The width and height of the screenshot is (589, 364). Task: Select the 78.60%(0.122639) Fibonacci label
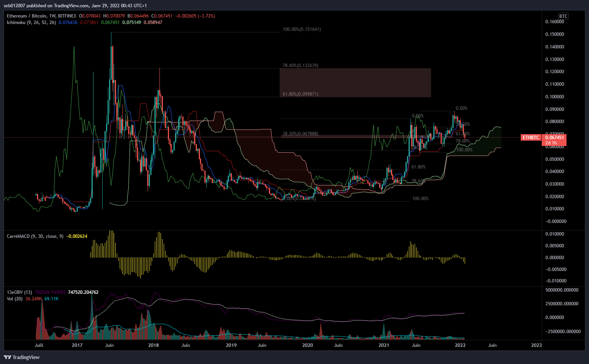[x=300, y=66]
